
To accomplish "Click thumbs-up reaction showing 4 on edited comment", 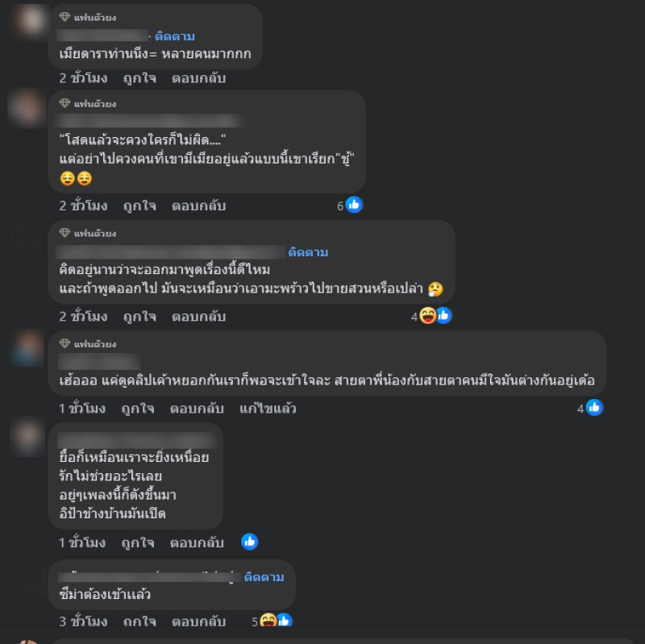I will pos(594,408).
